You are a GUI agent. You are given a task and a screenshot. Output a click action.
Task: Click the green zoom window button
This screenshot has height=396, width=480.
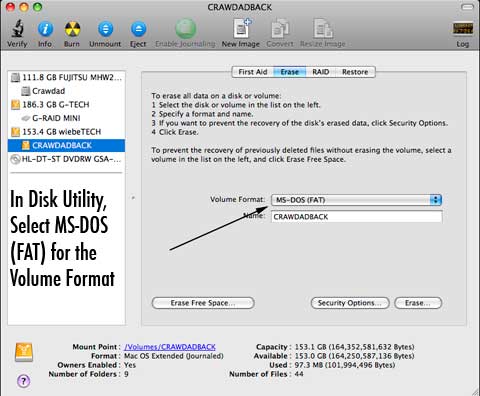tap(37, 7)
